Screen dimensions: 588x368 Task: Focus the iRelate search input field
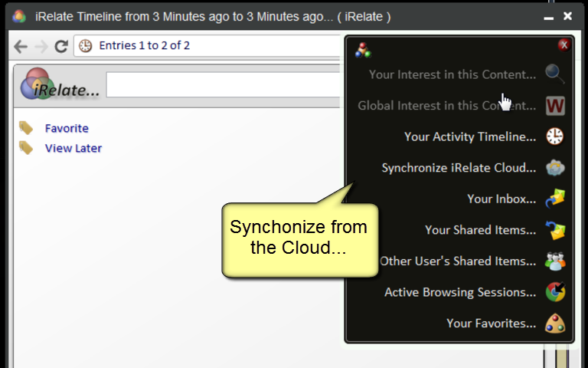coord(223,85)
